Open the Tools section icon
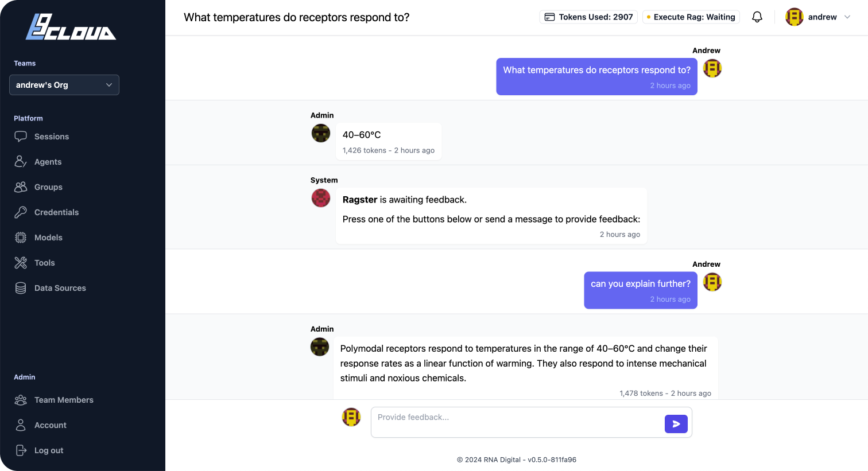This screenshot has width=868, height=471. [21, 263]
